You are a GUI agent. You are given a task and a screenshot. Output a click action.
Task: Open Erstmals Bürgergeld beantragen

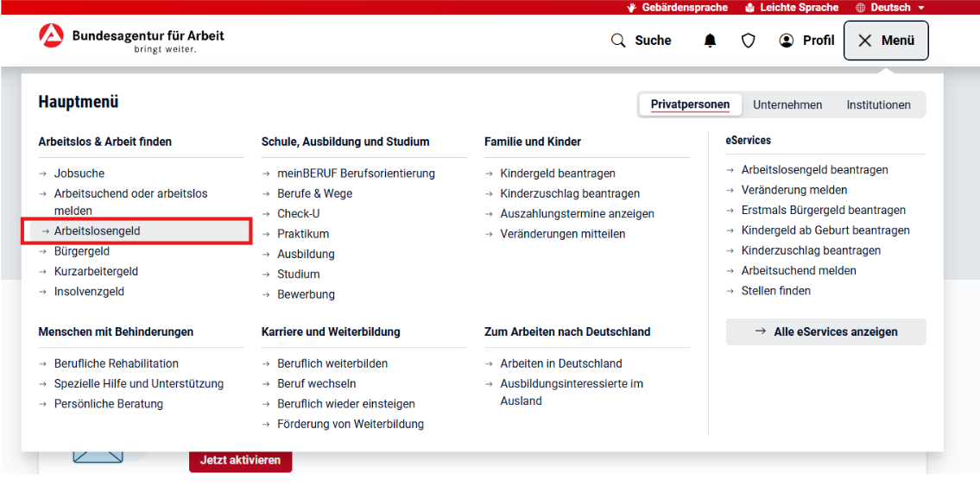(x=824, y=210)
